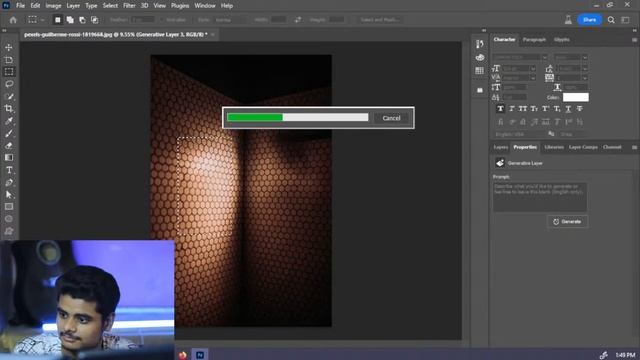Open Character panel flyout menu
This screenshot has height=360, width=640.
coord(634,40)
